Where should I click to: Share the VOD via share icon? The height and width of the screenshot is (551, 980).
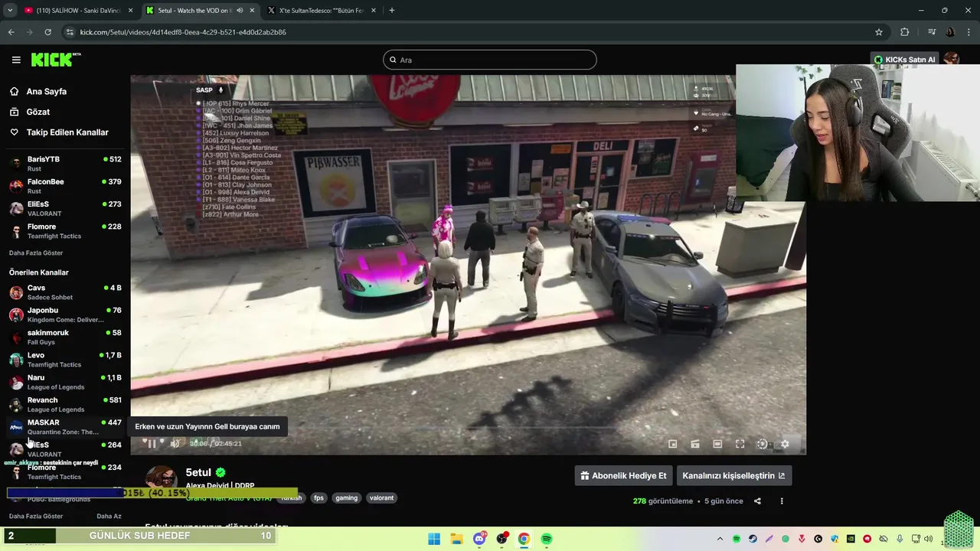[757, 501]
